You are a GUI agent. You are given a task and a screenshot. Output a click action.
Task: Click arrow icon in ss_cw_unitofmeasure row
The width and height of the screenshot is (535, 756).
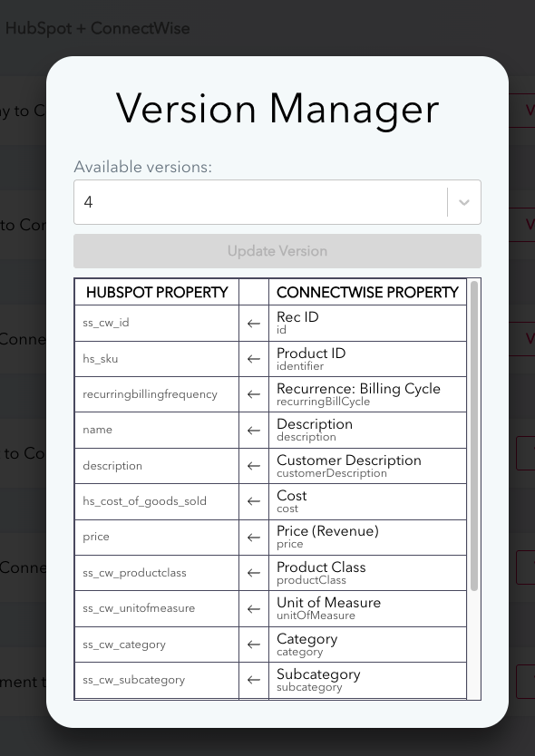tap(254, 609)
